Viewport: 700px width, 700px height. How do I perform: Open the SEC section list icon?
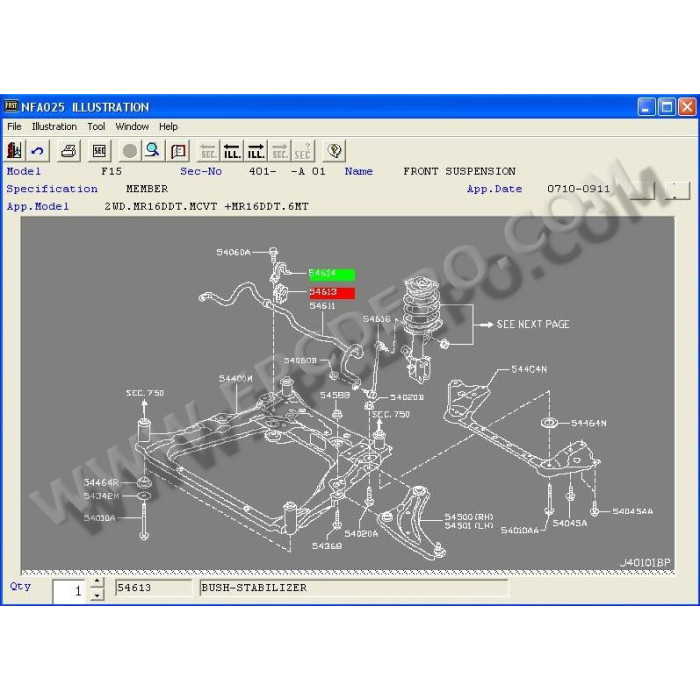click(99, 151)
